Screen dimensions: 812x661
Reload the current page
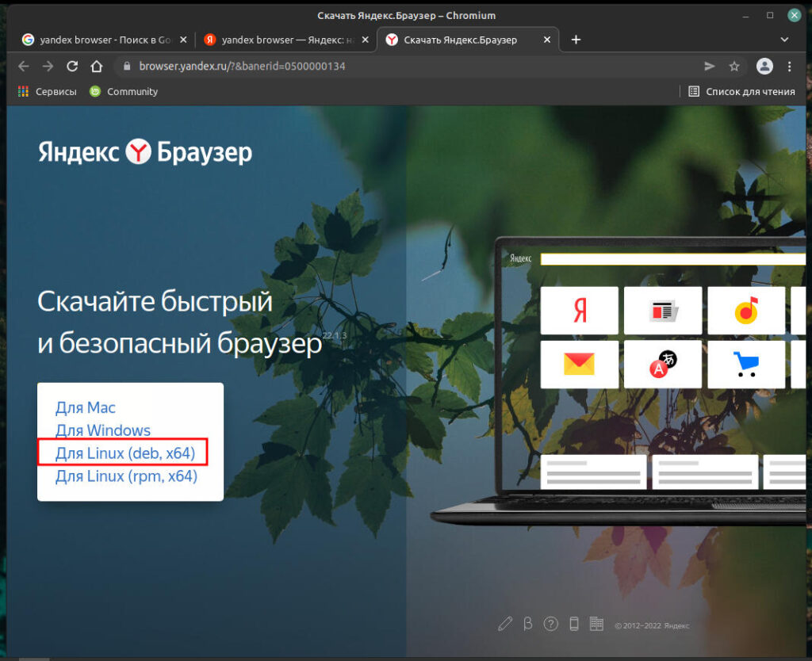72,67
